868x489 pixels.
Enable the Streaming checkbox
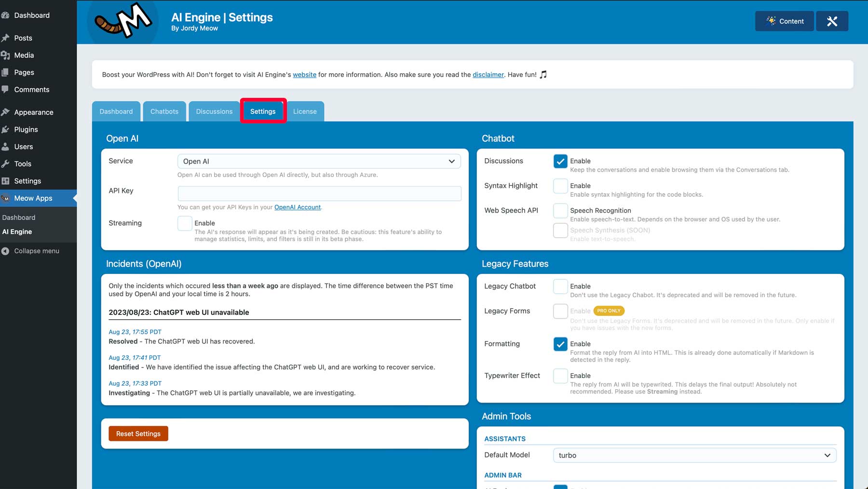pos(185,223)
